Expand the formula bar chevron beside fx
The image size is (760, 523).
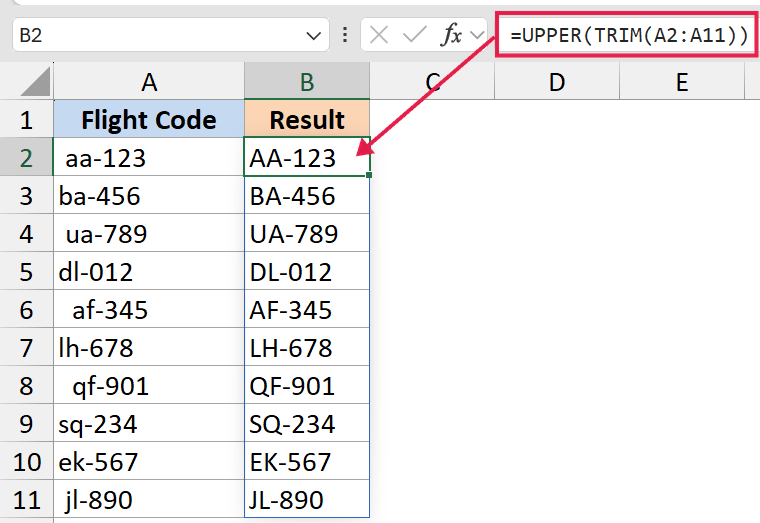click(x=477, y=35)
